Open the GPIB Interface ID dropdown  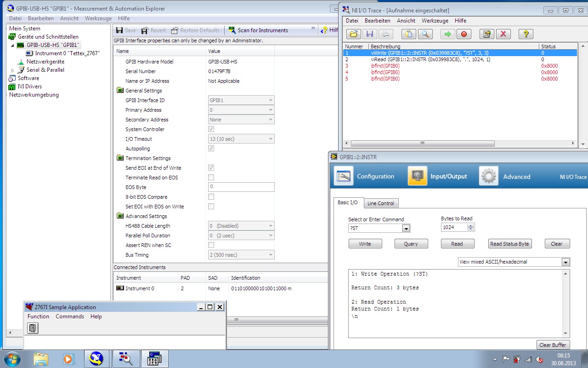(241, 100)
